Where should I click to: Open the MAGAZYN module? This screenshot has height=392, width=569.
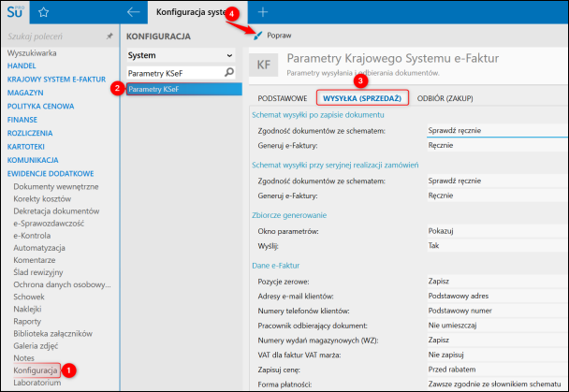(x=25, y=93)
